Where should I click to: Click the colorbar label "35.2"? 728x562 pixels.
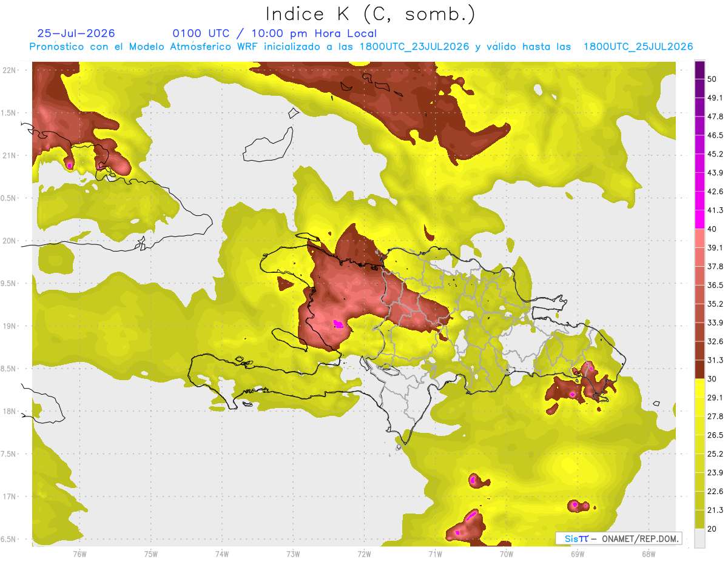tap(715, 304)
